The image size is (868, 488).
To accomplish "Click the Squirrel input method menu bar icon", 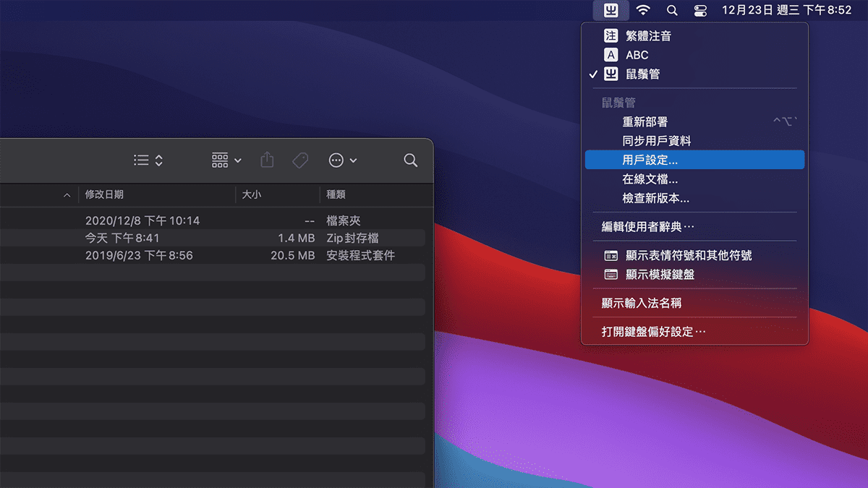I will (611, 10).
